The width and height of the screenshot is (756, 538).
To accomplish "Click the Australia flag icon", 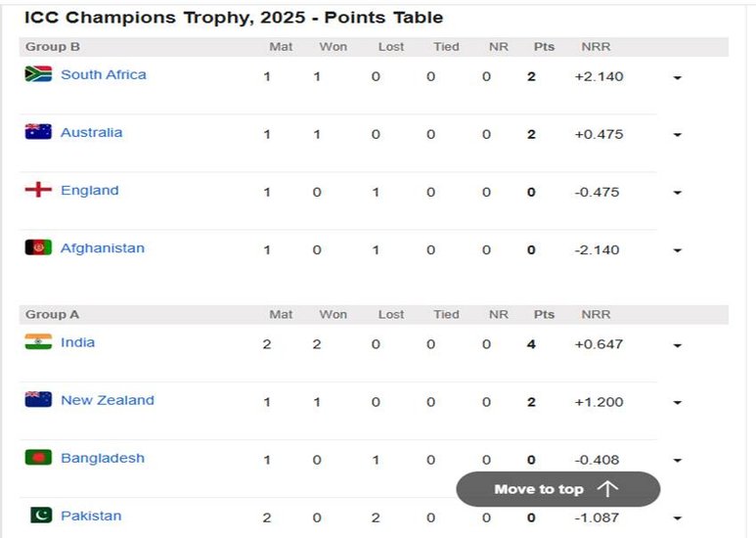I will (x=38, y=132).
